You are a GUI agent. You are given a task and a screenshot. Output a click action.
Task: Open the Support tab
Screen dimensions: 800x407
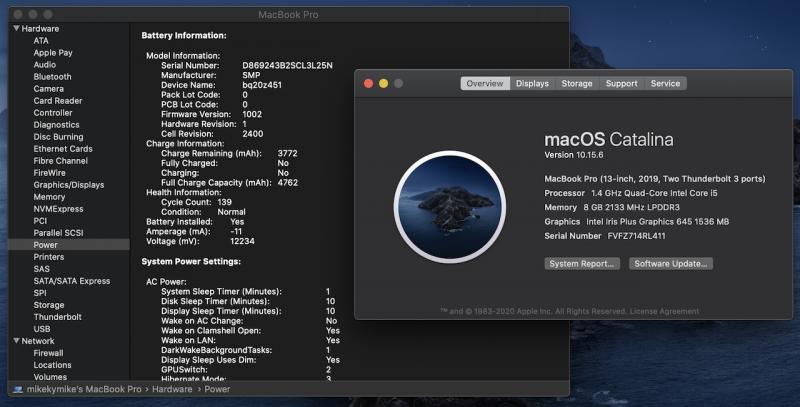(x=621, y=83)
